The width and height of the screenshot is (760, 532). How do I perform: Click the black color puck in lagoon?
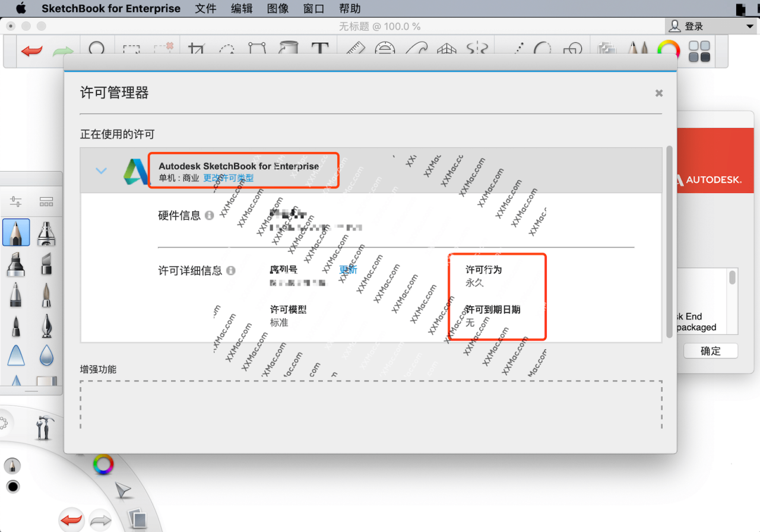point(12,487)
